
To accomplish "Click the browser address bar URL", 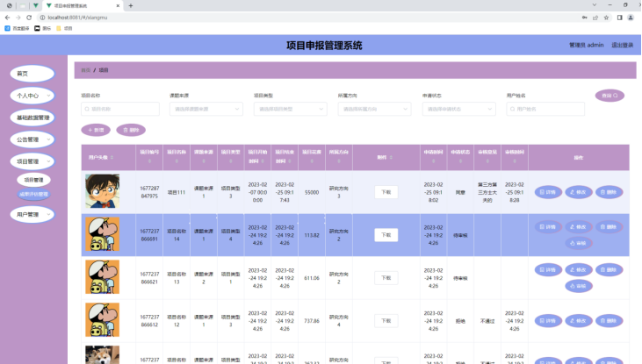I will (x=77, y=18).
